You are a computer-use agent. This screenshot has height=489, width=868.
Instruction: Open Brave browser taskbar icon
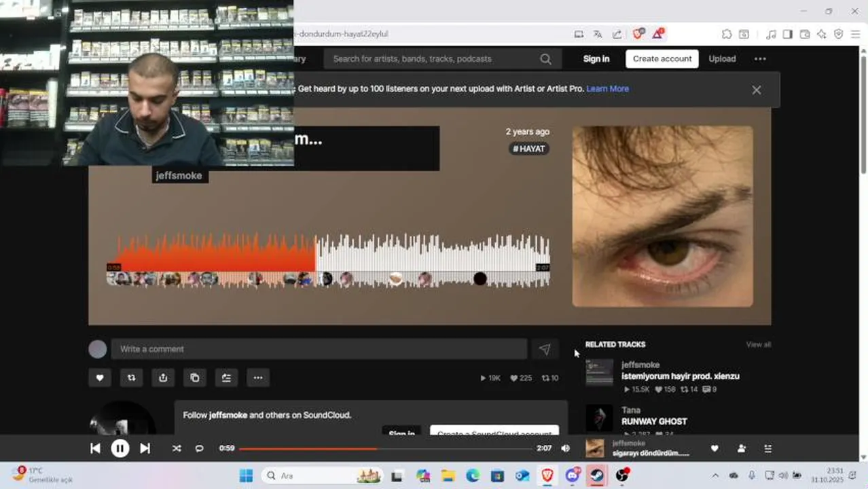pos(547,475)
